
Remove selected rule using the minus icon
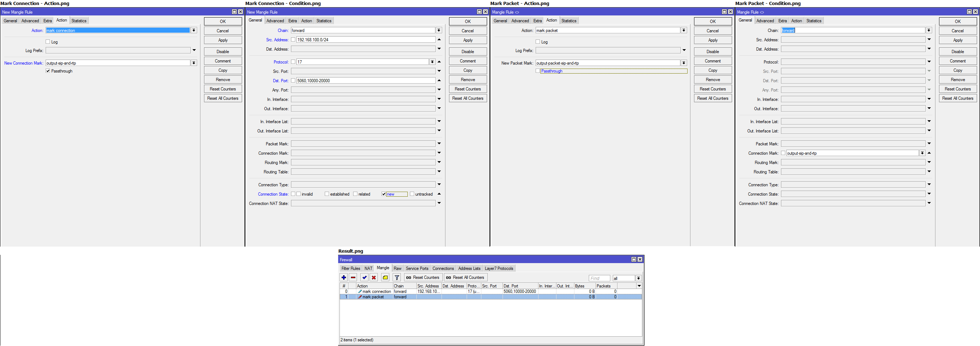[353, 277]
